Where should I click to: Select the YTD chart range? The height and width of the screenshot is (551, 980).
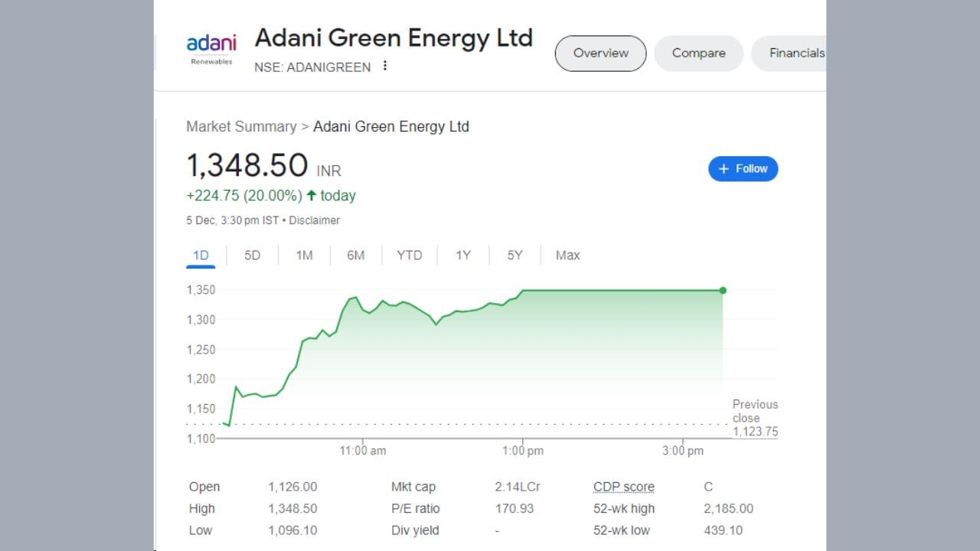409,255
